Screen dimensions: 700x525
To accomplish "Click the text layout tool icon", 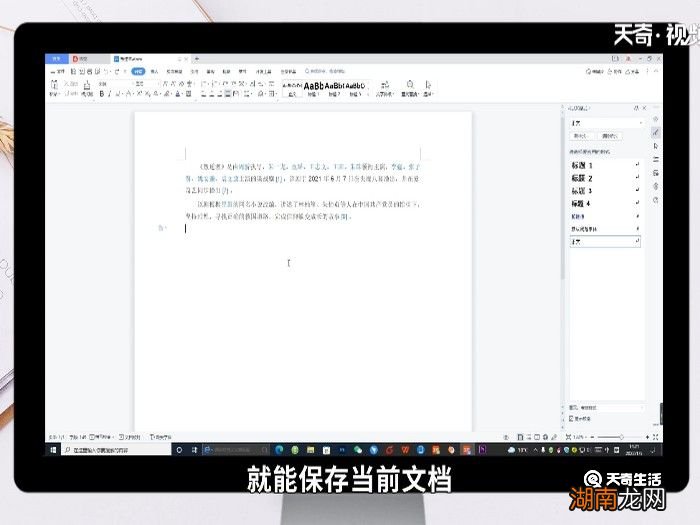I will [x=385, y=84].
